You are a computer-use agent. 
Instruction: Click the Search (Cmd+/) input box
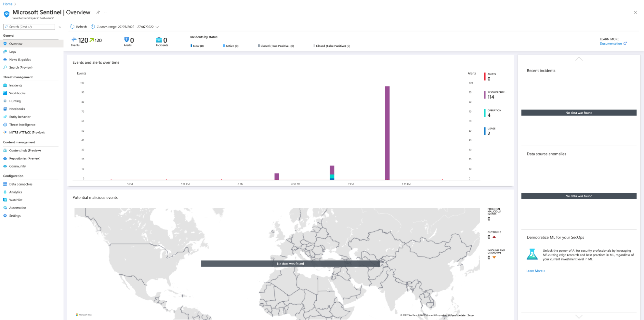coord(29,27)
